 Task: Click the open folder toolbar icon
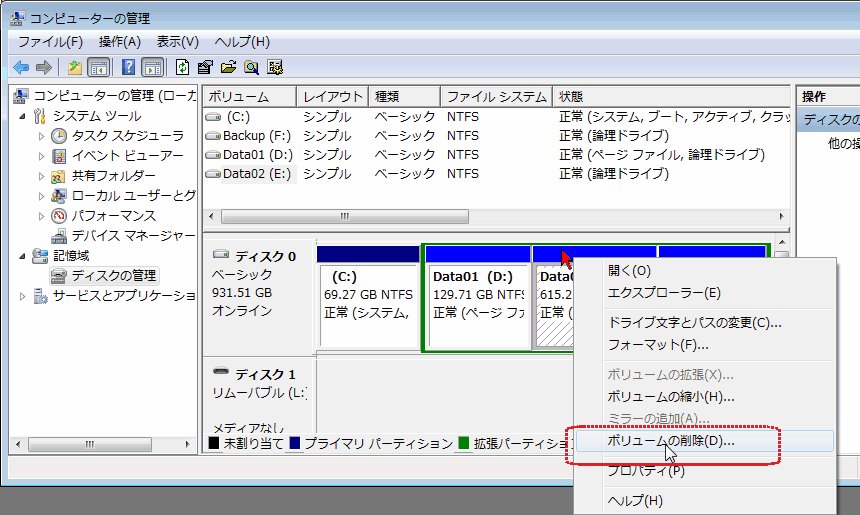[x=228, y=68]
